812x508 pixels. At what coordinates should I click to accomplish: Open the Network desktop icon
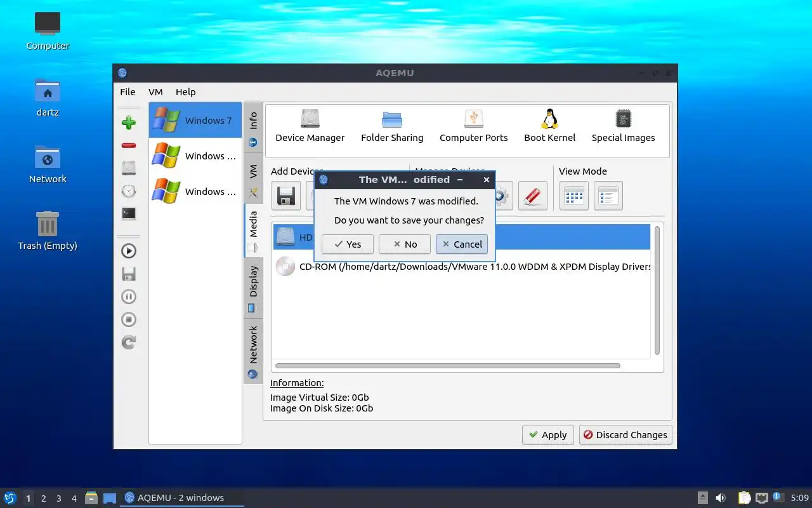(48, 164)
